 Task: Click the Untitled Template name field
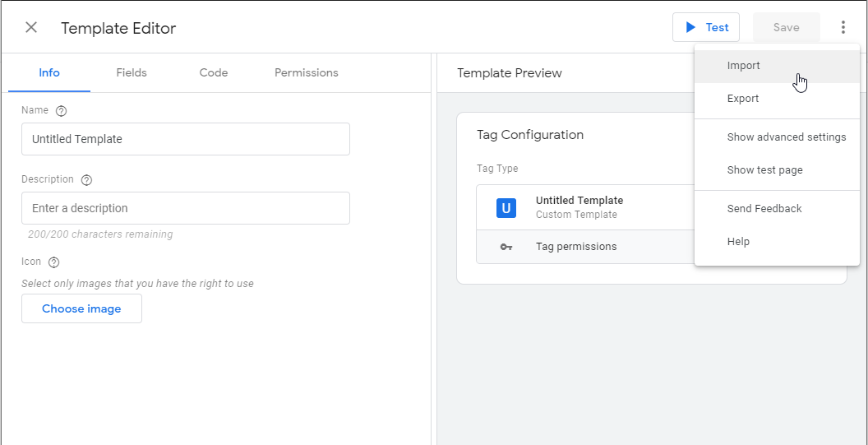pos(186,139)
